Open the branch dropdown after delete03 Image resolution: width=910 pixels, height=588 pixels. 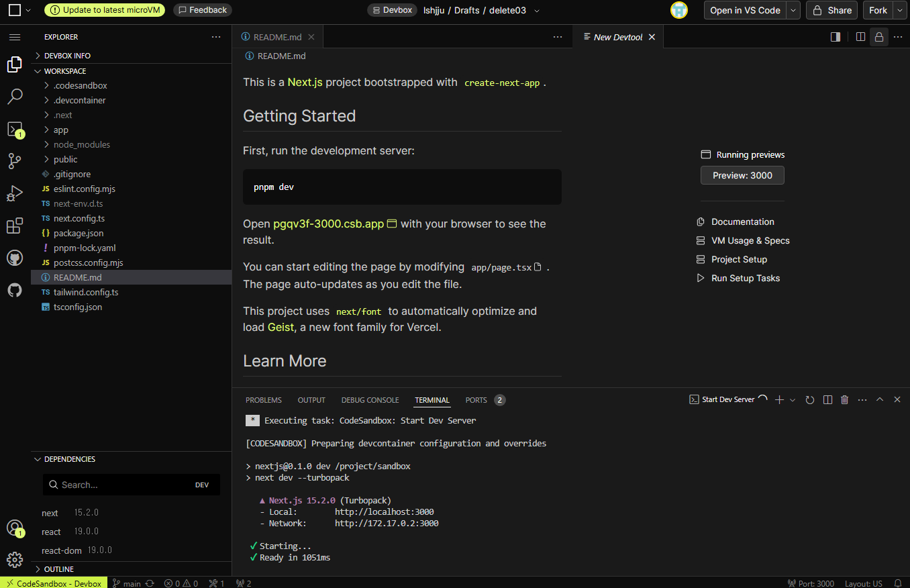coord(536,10)
